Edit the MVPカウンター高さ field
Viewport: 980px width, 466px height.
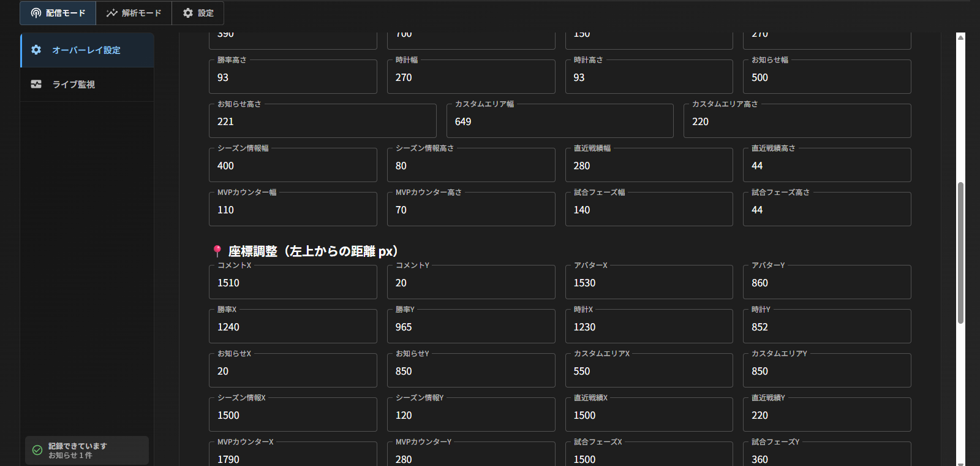[471, 209]
